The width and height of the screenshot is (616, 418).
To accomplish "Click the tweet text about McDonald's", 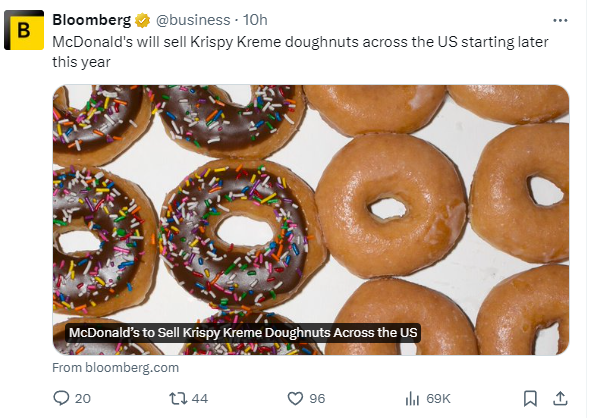I will click(x=300, y=50).
